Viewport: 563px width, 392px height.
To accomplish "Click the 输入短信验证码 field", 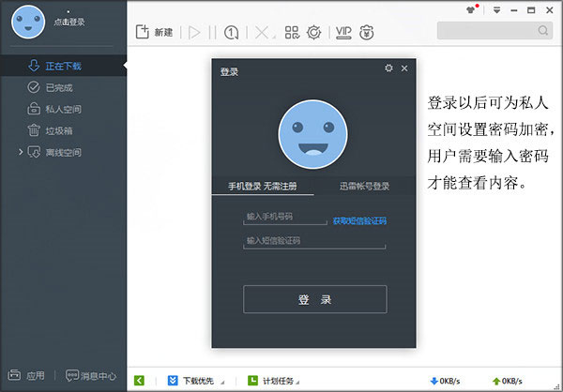I will (314, 241).
